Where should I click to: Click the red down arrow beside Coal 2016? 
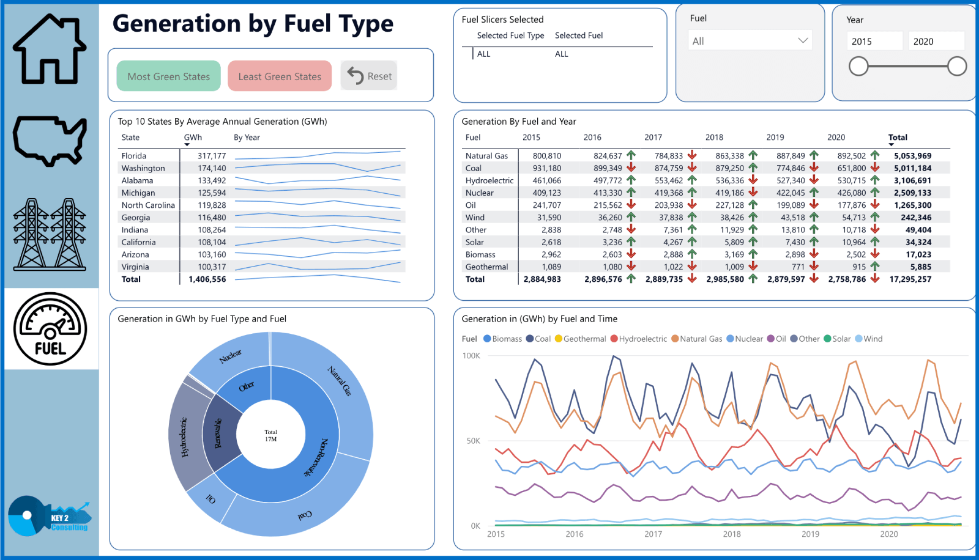click(x=630, y=168)
